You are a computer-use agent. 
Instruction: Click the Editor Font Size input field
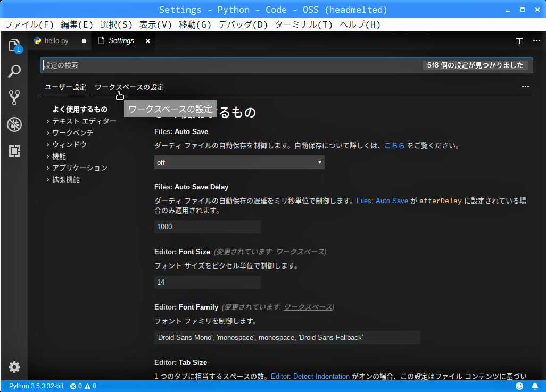[x=207, y=282]
